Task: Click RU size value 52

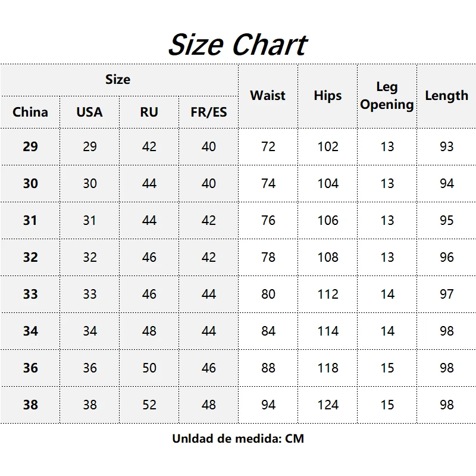Action: tap(149, 405)
